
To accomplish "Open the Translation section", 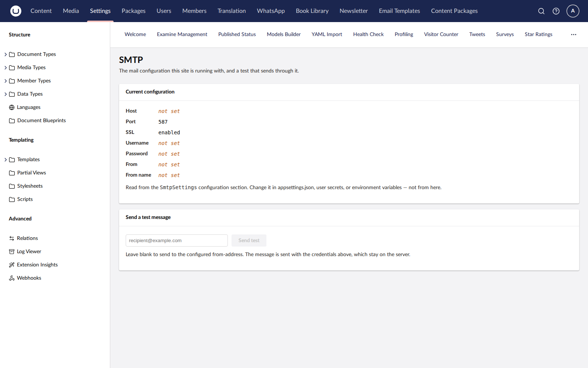I will coord(232,11).
